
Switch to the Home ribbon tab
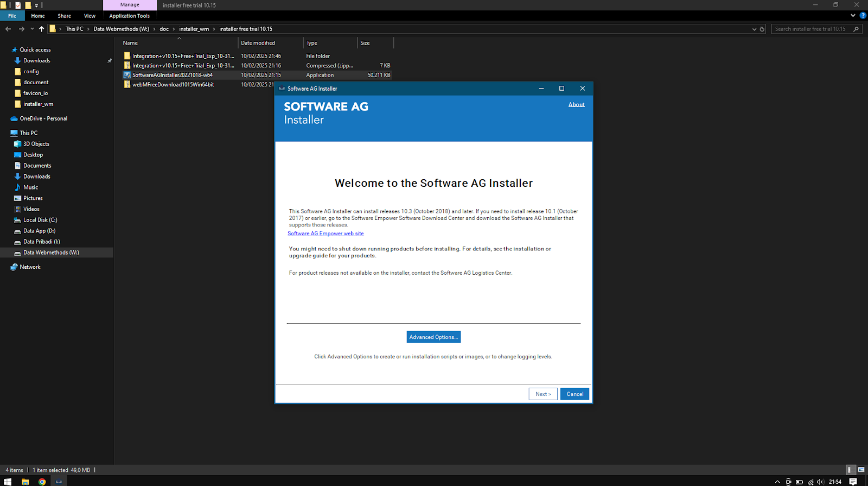[x=38, y=16]
